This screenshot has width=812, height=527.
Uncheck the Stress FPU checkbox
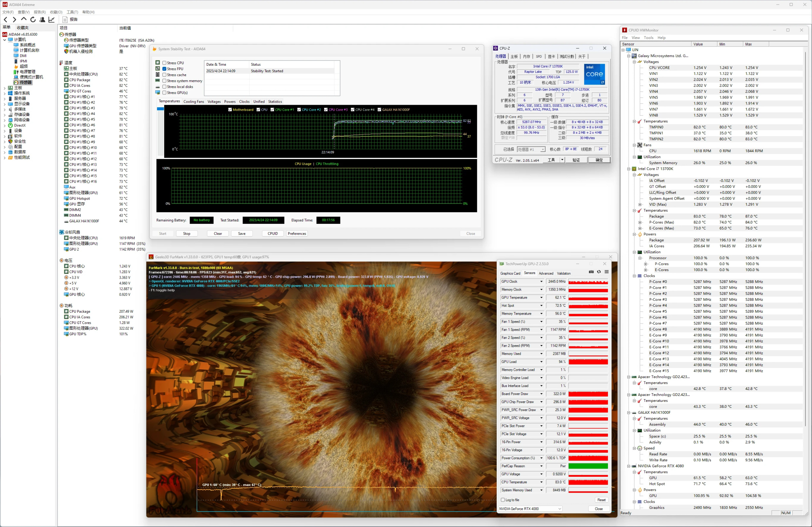[165, 69]
